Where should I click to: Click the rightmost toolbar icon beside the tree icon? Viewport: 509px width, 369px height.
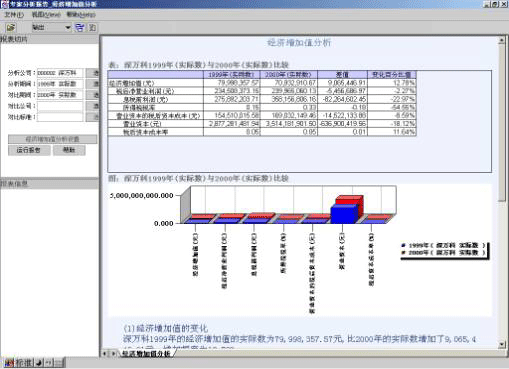93,28
